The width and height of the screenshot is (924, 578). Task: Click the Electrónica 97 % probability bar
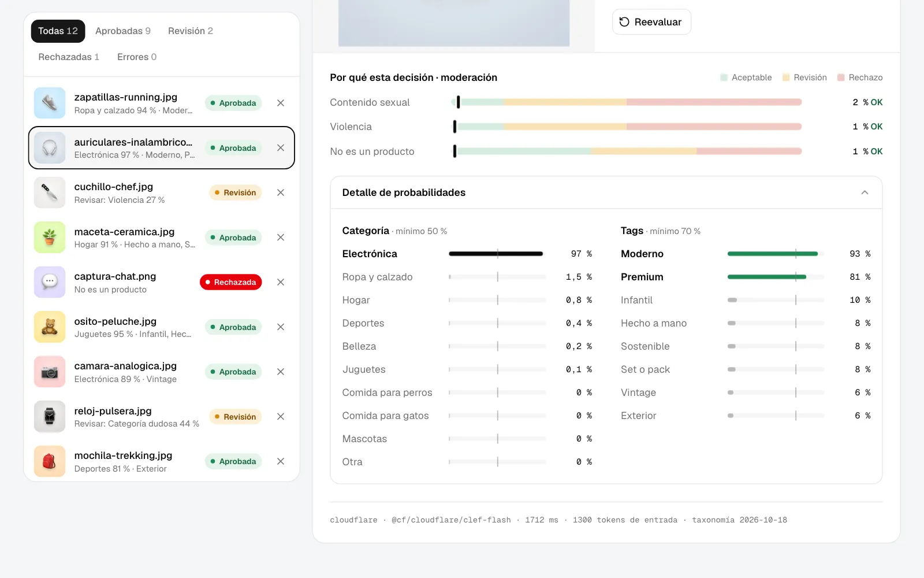click(497, 254)
